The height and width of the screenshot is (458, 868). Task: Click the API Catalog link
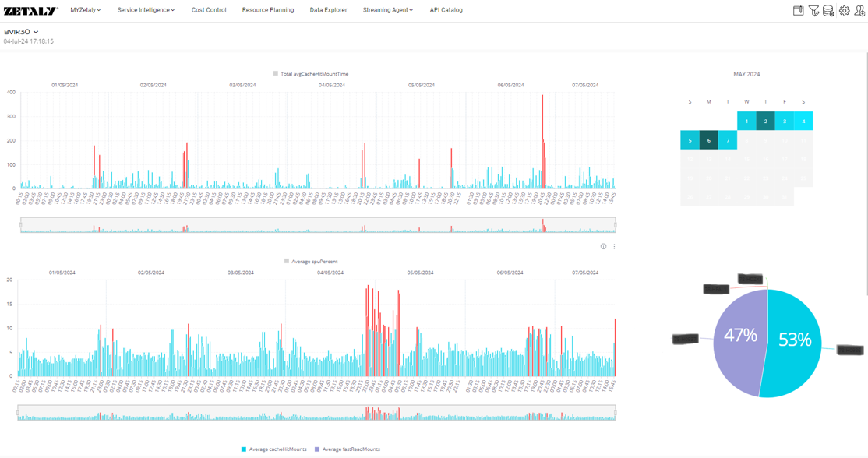coord(446,10)
